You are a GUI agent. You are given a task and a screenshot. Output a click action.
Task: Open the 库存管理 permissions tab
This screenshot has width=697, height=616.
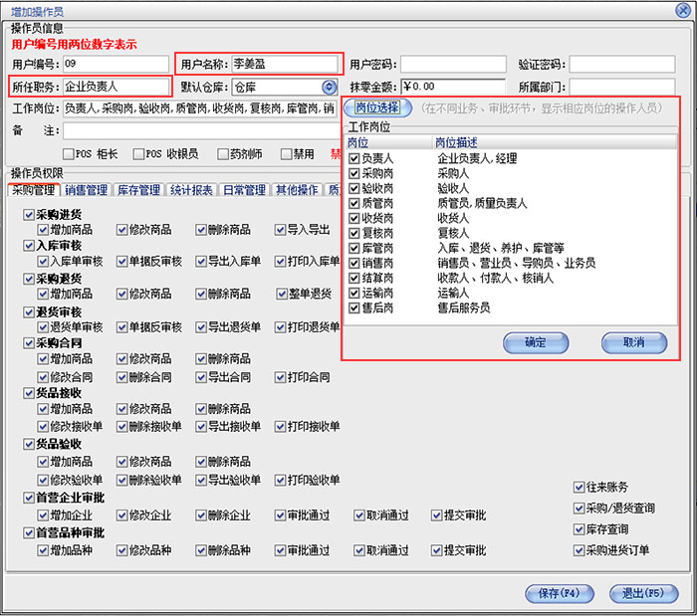[x=139, y=190]
